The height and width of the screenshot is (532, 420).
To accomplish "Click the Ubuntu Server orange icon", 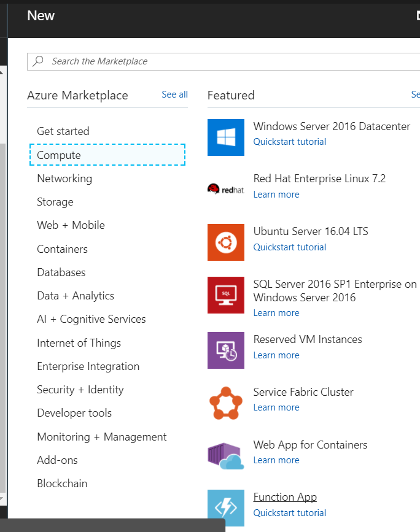I will pyautogui.click(x=226, y=242).
